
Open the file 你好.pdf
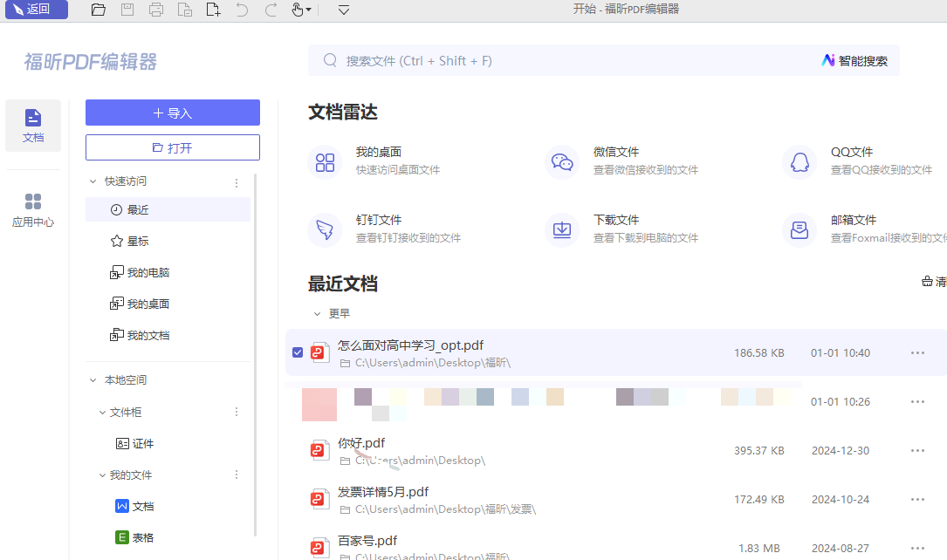361,443
